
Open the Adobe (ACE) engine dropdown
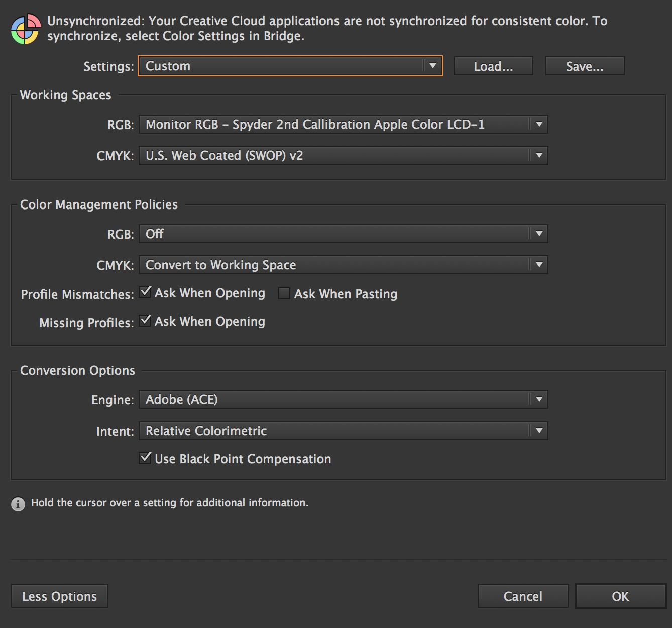click(x=343, y=399)
